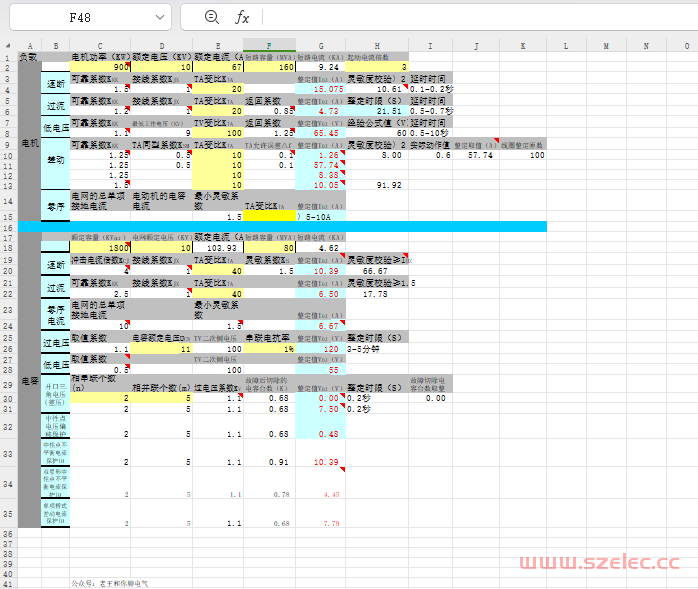
Task: Select column M header
Action: 606,46
